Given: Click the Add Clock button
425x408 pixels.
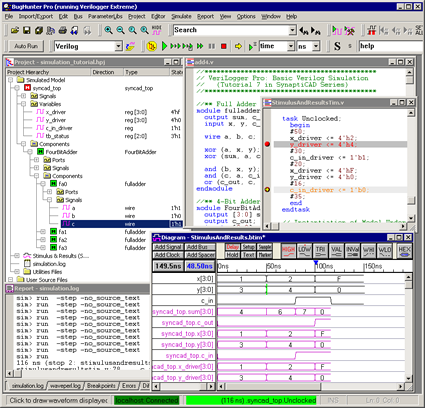Looking at the screenshot, I should coord(168,255).
